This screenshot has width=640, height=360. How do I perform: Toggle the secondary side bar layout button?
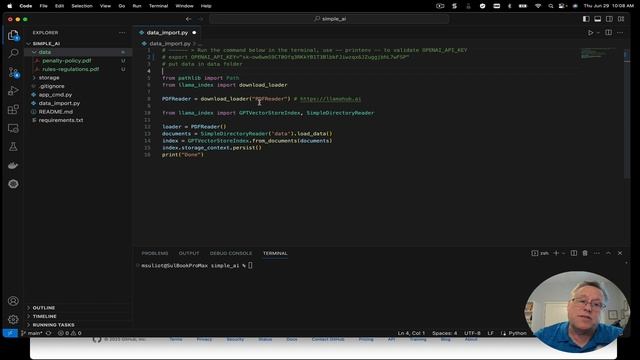coord(609,19)
